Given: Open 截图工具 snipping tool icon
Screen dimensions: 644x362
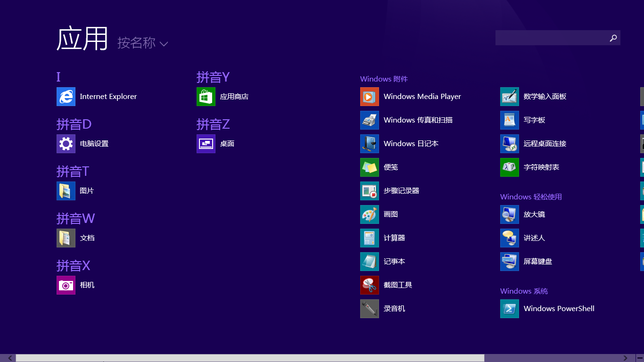Looking at the screenshot, I should click(x=370, y=285).
